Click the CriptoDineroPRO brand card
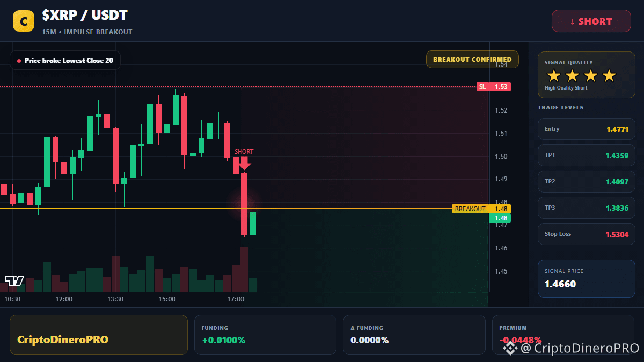 (99, 335)
